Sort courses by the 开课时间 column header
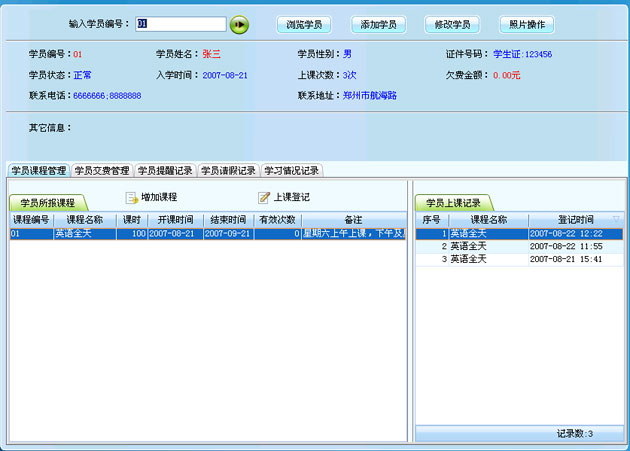 pos(175,219)
